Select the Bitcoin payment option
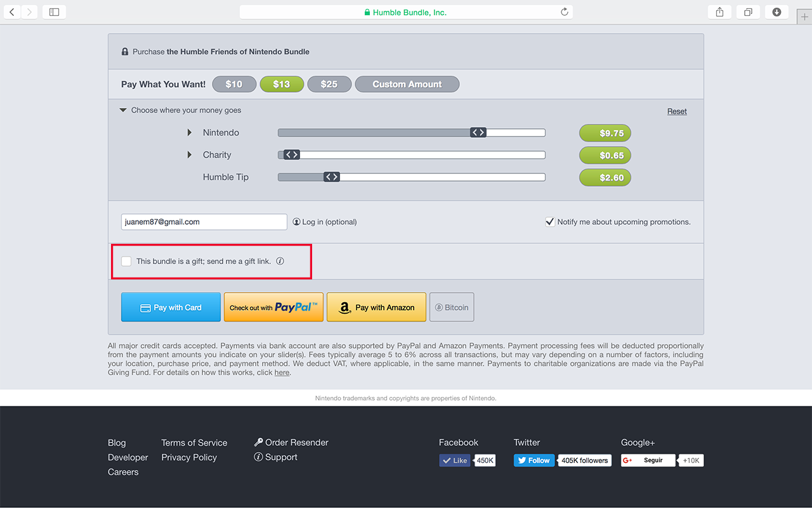The image size is (812, 508). pos(452,307)
